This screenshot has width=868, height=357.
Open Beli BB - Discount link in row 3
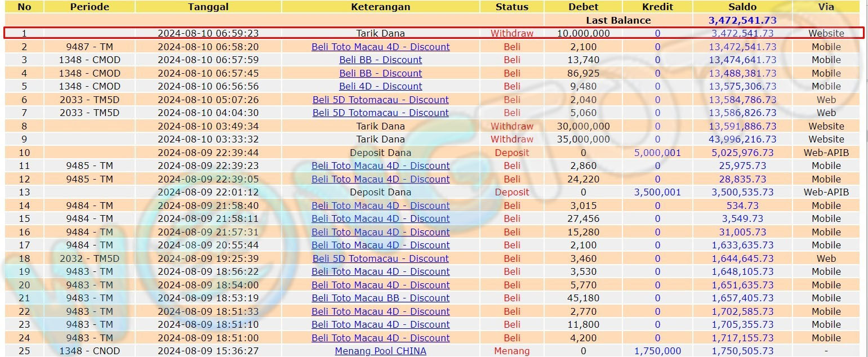click(x=380, y=60)
